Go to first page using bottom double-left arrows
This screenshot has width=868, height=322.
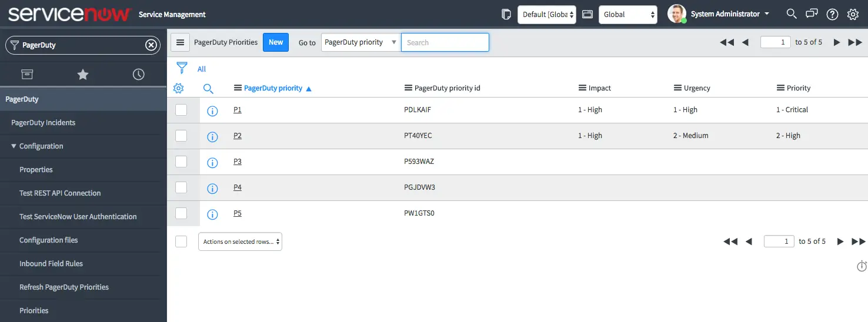730,241
